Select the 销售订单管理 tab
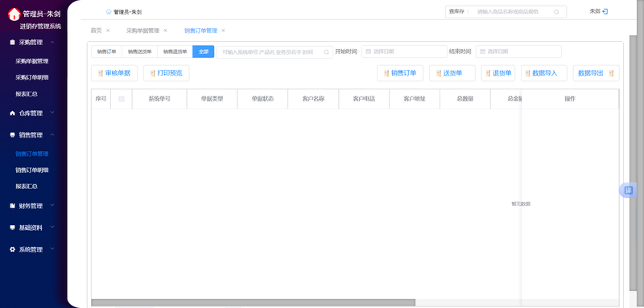The image size is (644, 308). 200,31
